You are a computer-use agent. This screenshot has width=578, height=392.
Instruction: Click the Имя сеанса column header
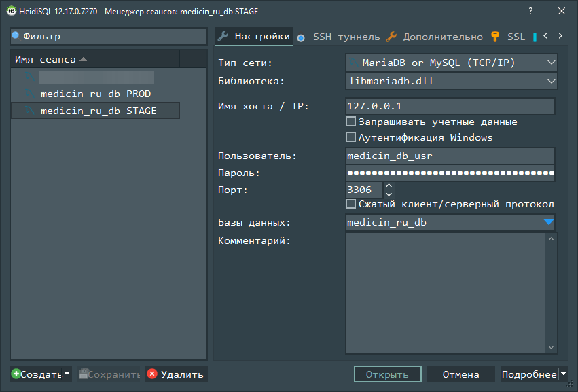click(96, 59)
